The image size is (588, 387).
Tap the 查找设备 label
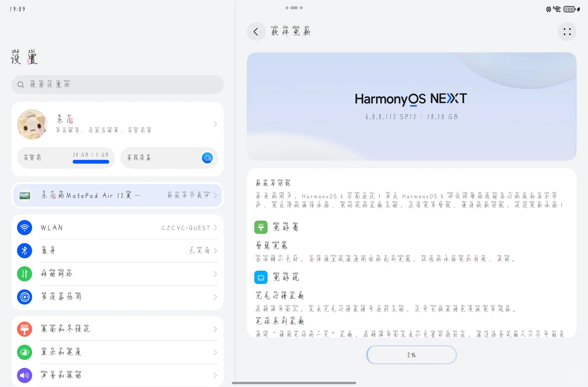tap(139, 158)
